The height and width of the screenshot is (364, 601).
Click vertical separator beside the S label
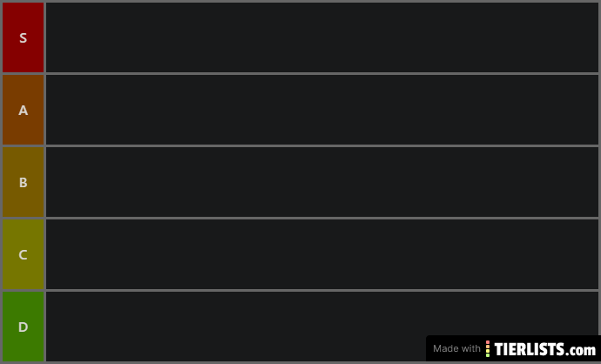point(44,37)
